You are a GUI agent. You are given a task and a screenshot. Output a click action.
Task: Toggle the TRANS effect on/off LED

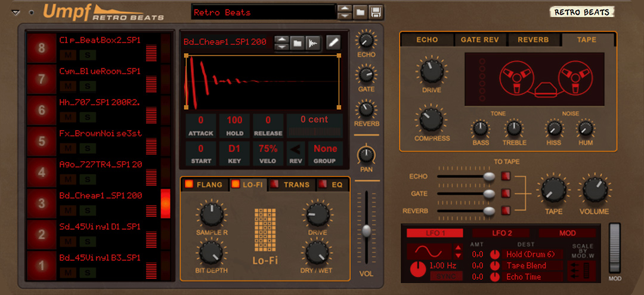[275, 185]
